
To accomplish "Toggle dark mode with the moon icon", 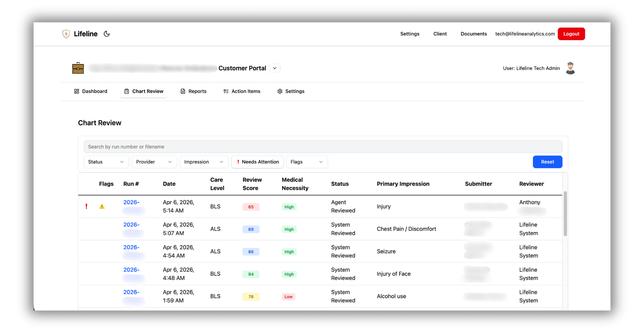I will coord(107,34).
